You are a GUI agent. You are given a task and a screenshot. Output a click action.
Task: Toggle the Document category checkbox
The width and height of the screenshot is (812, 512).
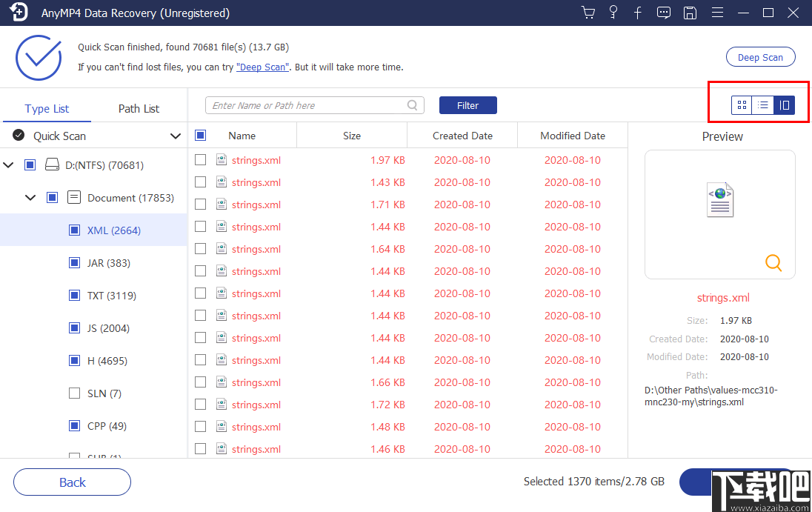(53, 197)
